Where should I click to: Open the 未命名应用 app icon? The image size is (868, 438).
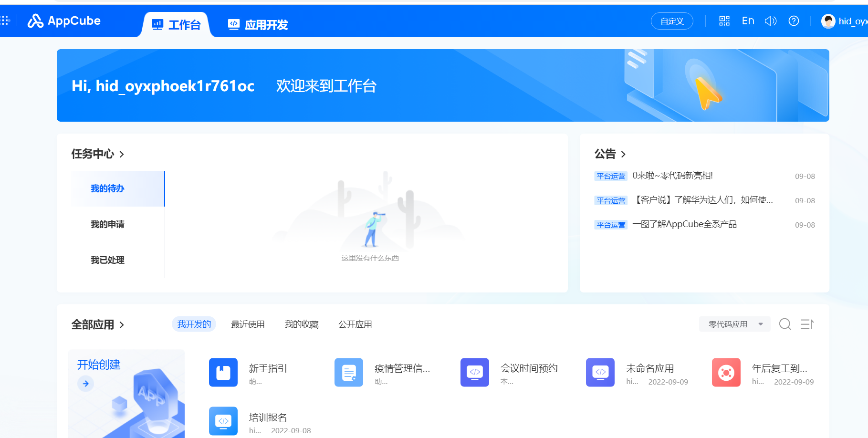(x=600, y=373)
